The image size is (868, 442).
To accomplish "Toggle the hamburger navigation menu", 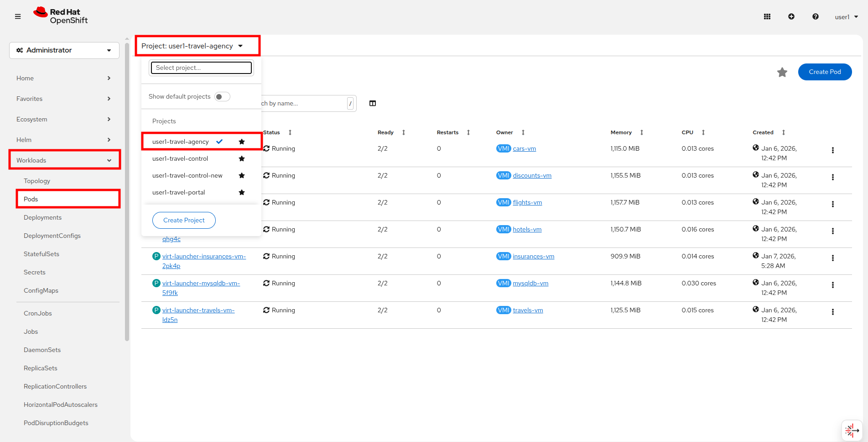I will pyautogui.click(x=18, y=17).
